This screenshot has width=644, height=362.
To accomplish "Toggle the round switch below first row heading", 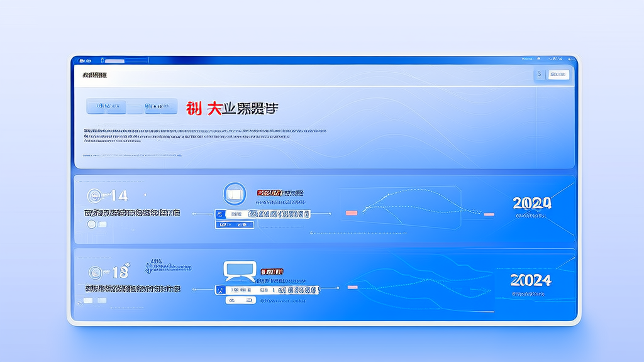I will pos(92,224).
